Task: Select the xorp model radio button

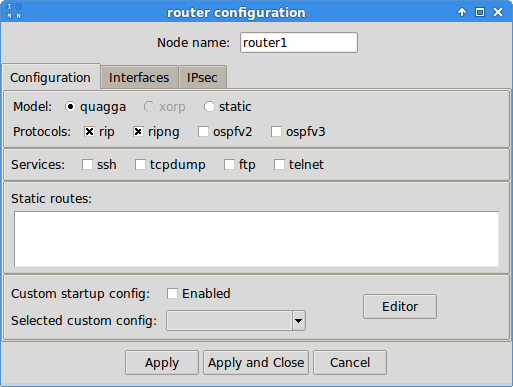Action: coord(149,107)
